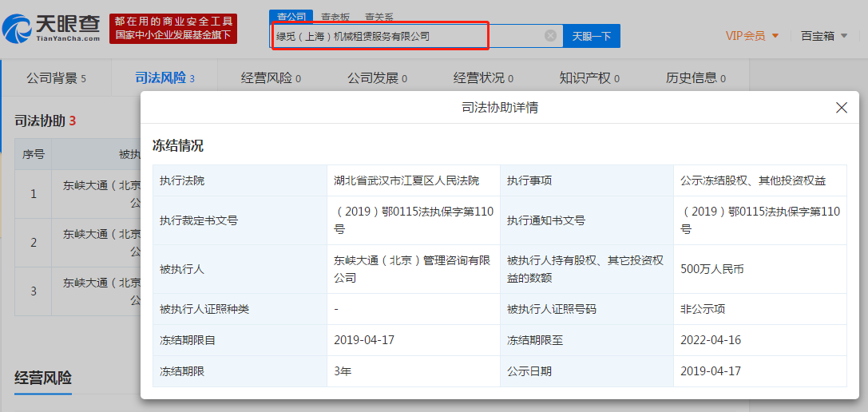Select row 1 in the 司法协助 table

tap(77, 194)
